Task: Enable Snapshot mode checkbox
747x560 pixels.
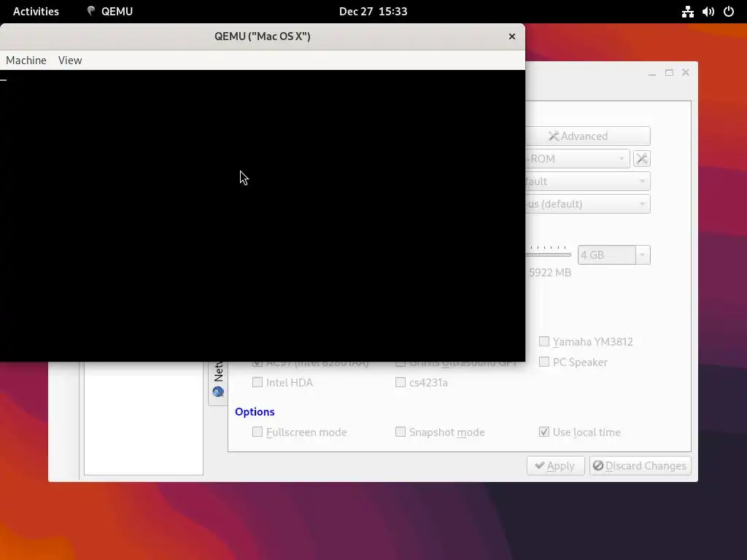Action: 400,432
